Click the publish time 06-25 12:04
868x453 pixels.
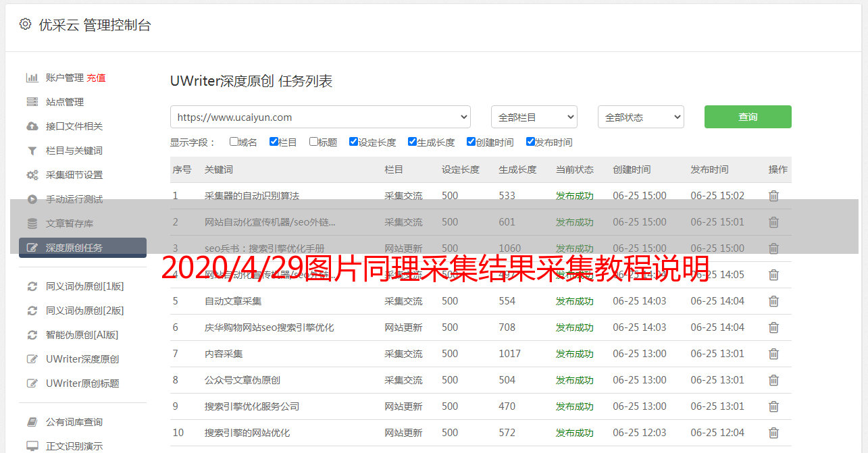tap(717, 433)
